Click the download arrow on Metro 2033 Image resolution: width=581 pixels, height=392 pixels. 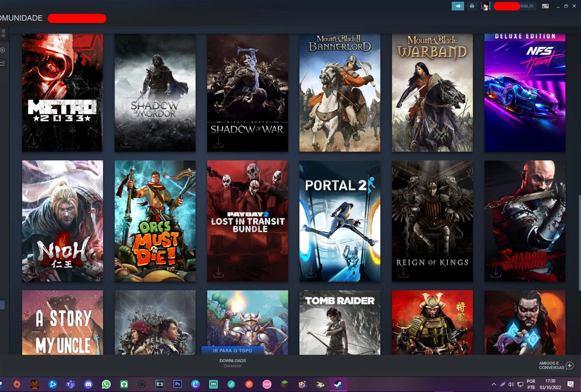pos(33,142)
